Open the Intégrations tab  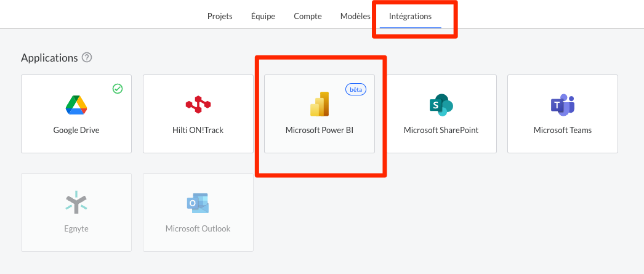pos(410,17)
